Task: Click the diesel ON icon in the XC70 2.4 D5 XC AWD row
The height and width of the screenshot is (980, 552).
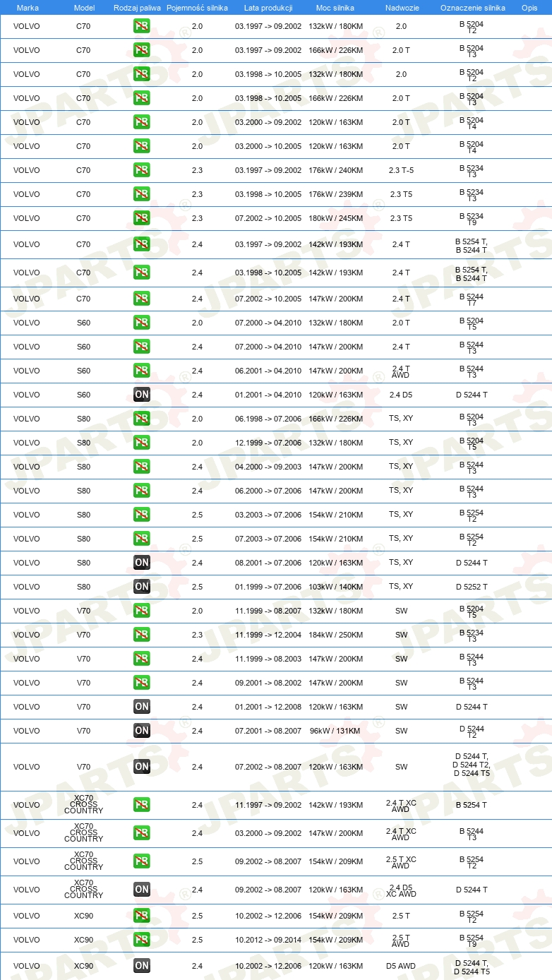Action: (142, 890)
